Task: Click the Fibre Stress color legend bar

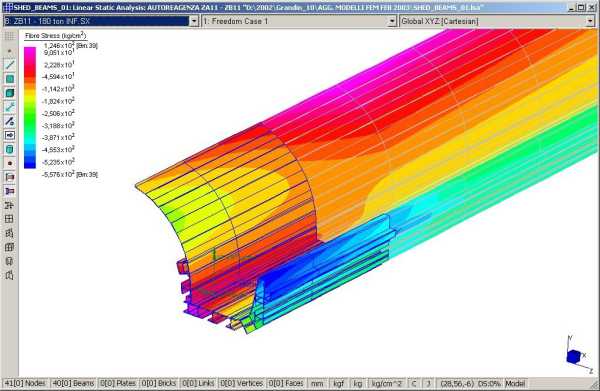Action: pos(30,108)
